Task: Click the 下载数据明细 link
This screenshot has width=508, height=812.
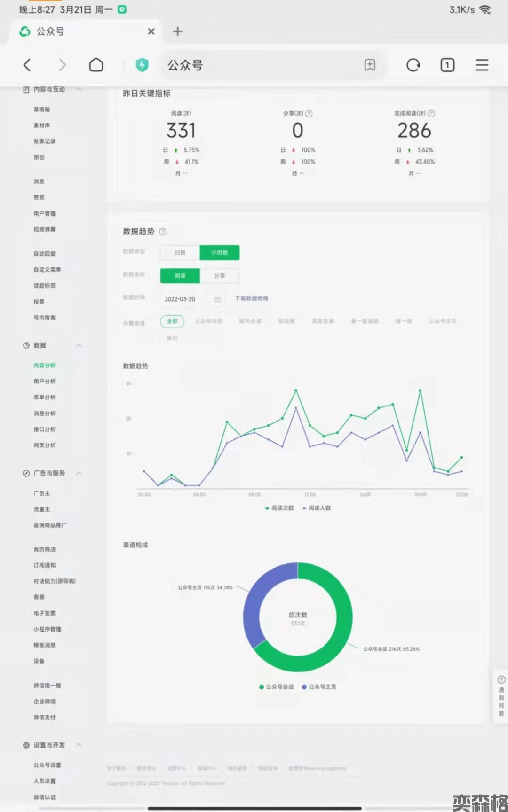Action: pyautogui.click(x=251, y=298)
